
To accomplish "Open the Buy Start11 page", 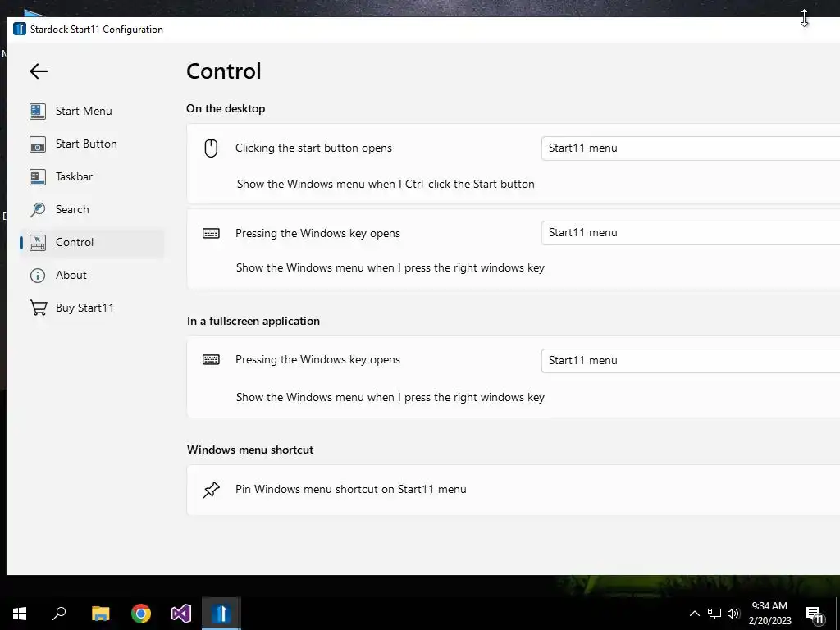I will tap(92, 308).
